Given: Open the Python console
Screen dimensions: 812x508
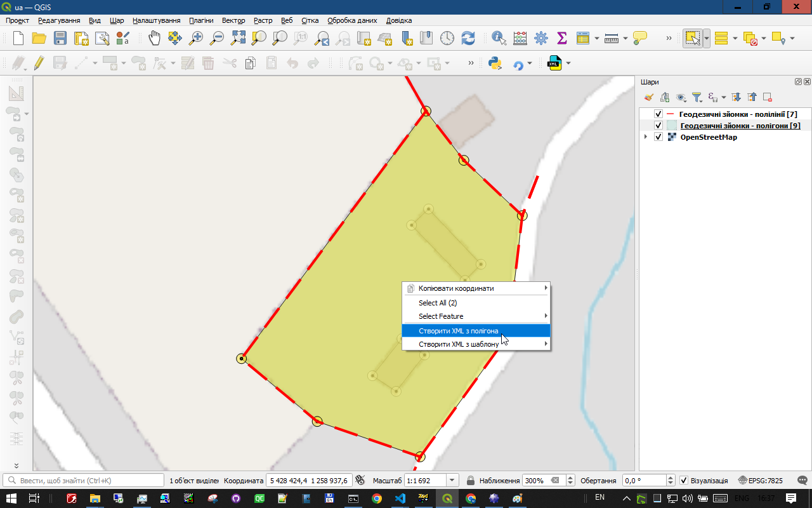Looking at the screenshot, I should pyautogui.click(x=495, y=63).
